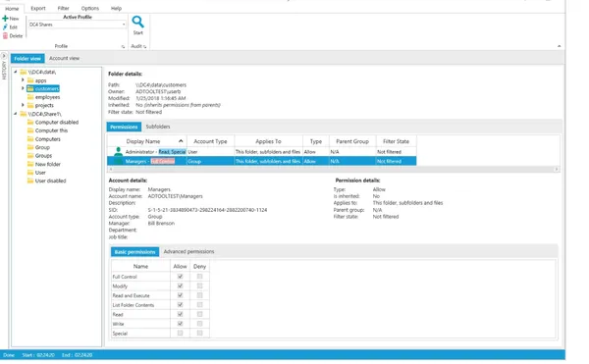Click the projects folder icon
Screen dimensions: 589x364
pyautogui.click(x=30, y=105)
